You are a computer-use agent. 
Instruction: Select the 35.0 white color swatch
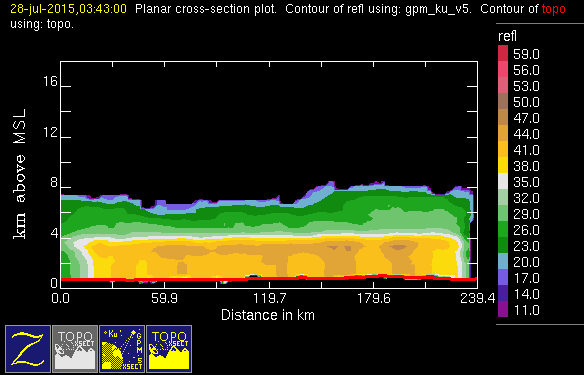[x=503, y=181]
